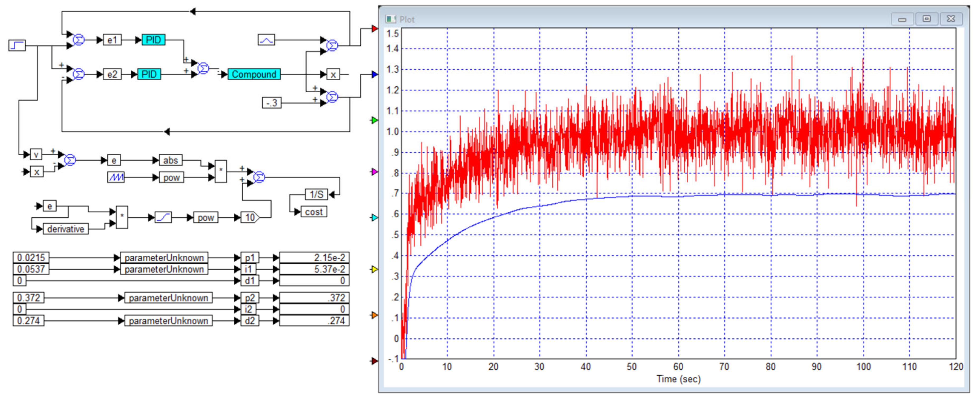Click the Gaussian noise source block
Viewport: 980px width, 402px height.
pyautogui.click(x=266, y=40)
